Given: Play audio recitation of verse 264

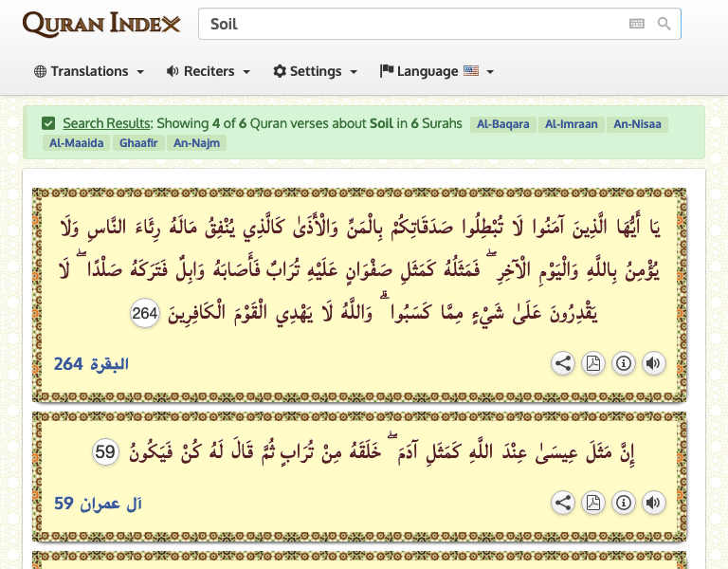Looking at the screenshot, I should click(653, 363).
